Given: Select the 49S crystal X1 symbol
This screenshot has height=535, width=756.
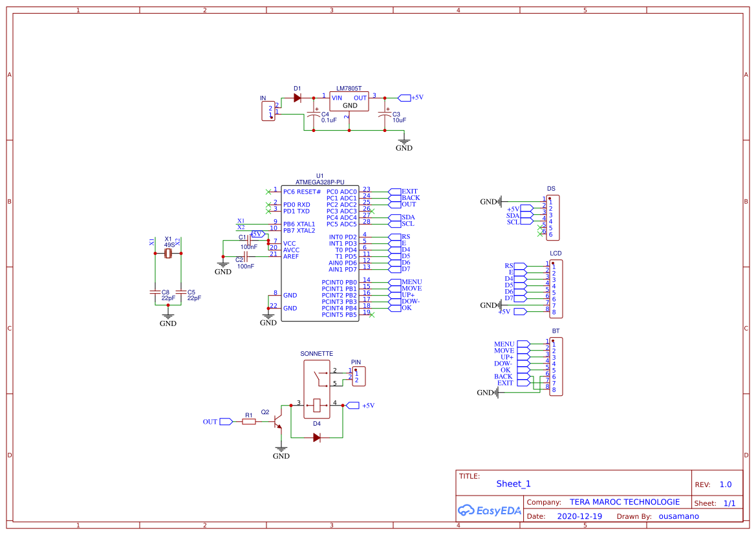Looking at the screenshot, I should [169, 254].
